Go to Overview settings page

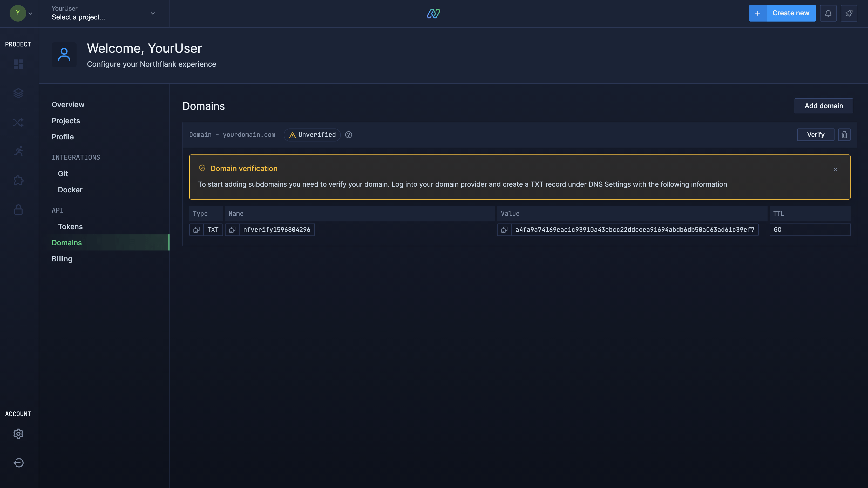pos(68,105)
